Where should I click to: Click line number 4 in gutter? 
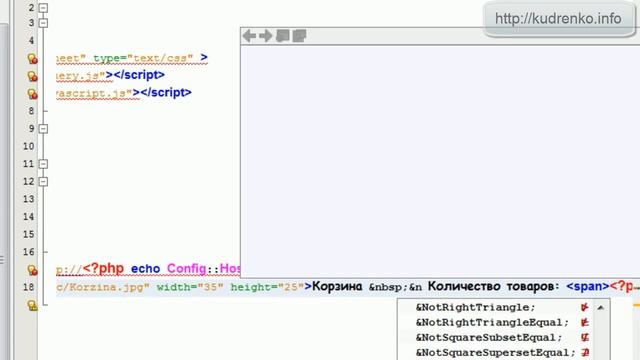click(31, 40)
